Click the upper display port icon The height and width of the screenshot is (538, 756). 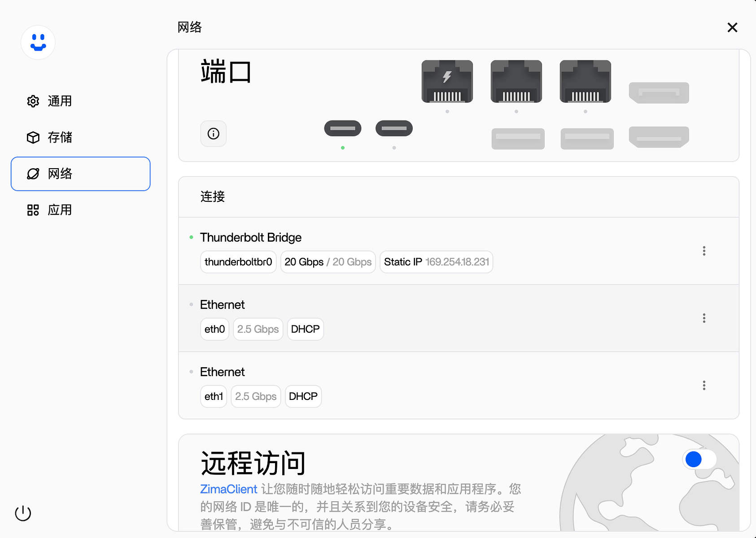coord(659,93)
